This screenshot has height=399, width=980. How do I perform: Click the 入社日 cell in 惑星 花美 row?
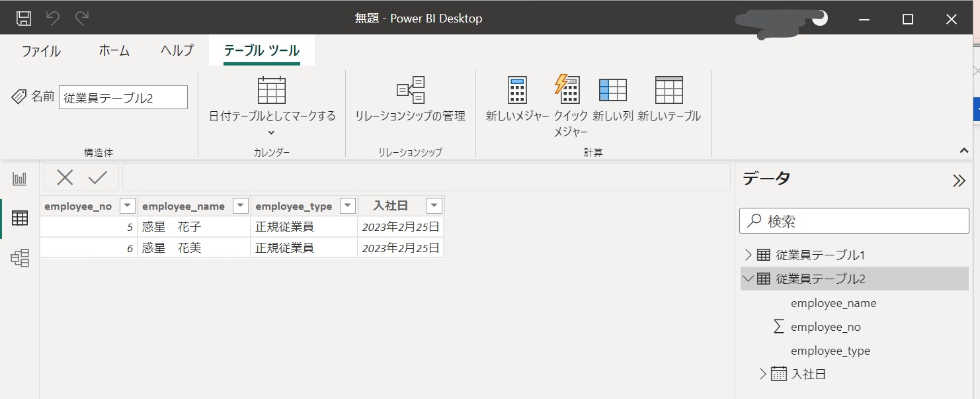[x=401, y=248]
